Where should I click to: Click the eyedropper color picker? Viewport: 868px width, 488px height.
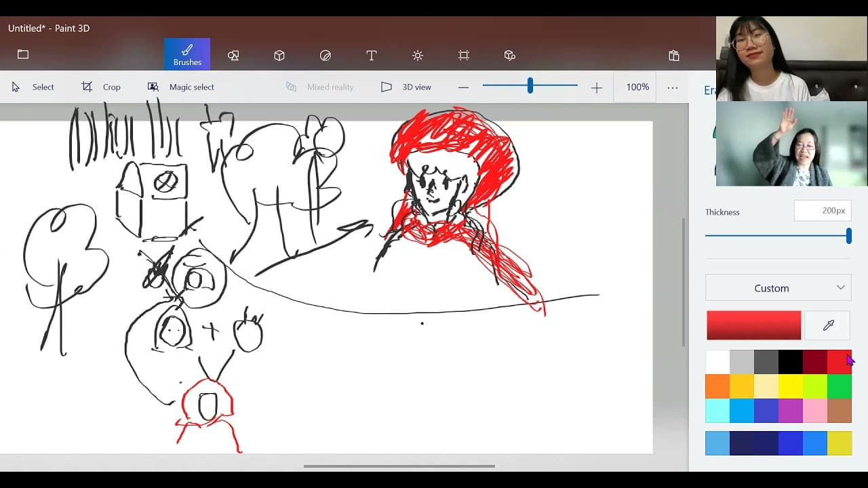coord(828,325)
